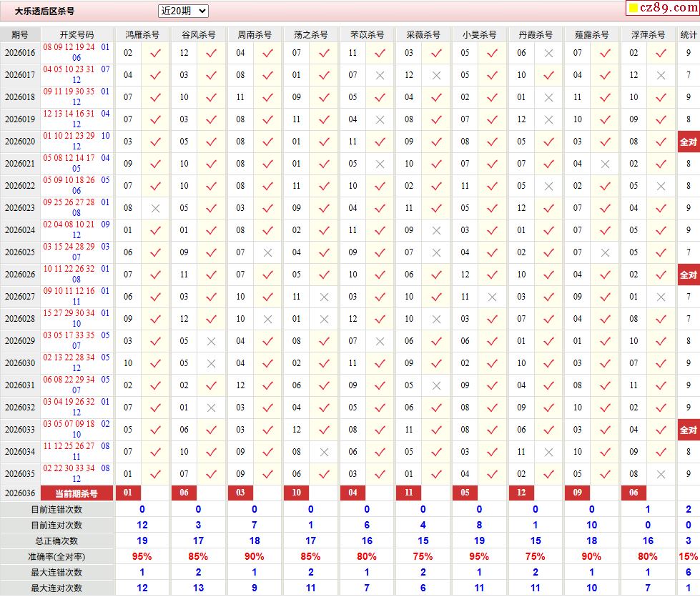The image size is (700, 597).
Task: Select the 谷风杀号 column header
Action: 198,34
